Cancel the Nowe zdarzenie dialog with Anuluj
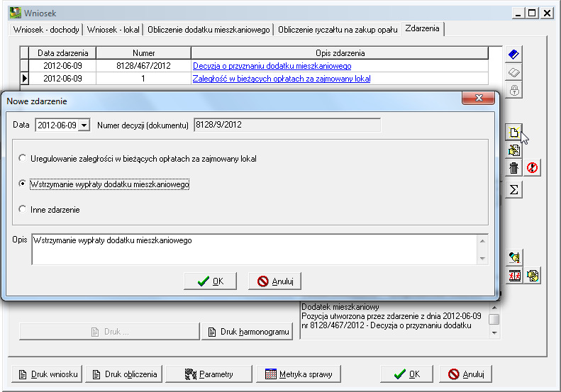This screenshot has width=561, height=392. [274, 281]
